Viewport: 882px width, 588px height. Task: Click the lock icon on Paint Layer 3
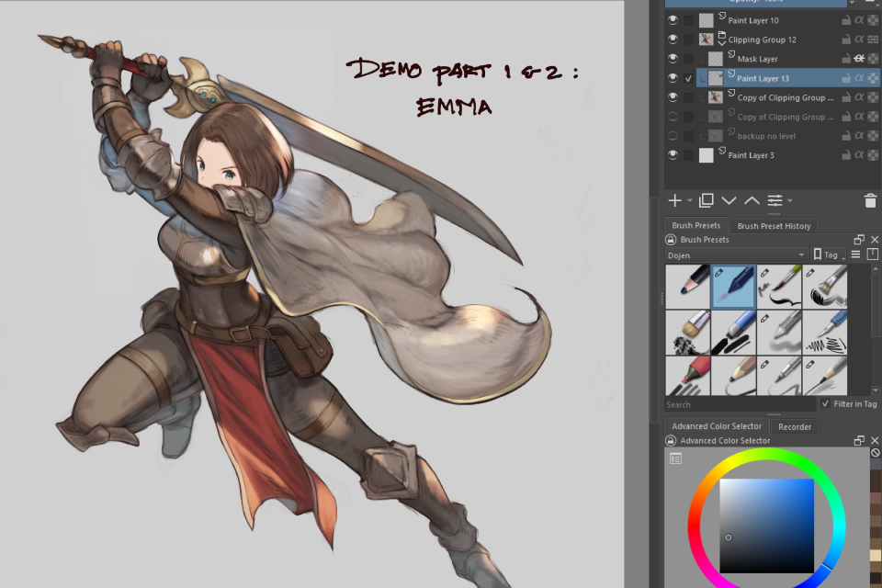[x=845, y=155]
